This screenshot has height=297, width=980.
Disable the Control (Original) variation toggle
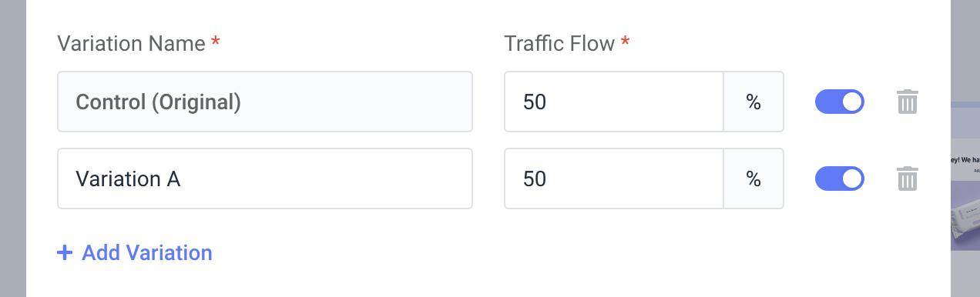840,102
